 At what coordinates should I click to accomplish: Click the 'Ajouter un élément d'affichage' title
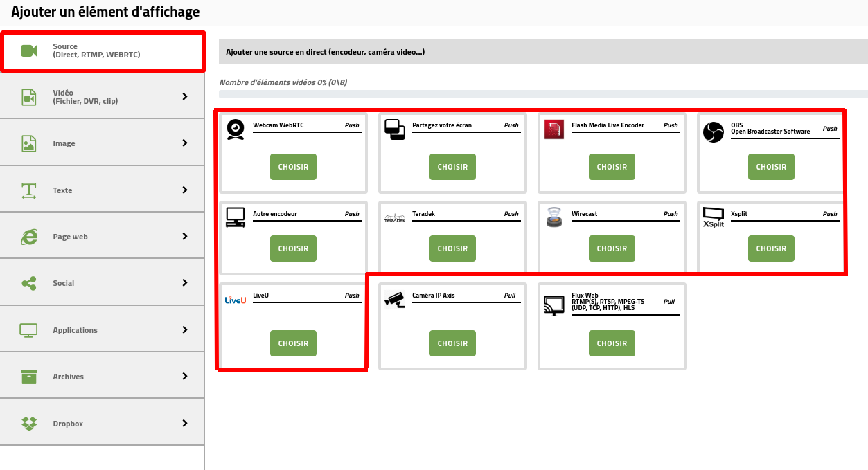click(105, 12)
